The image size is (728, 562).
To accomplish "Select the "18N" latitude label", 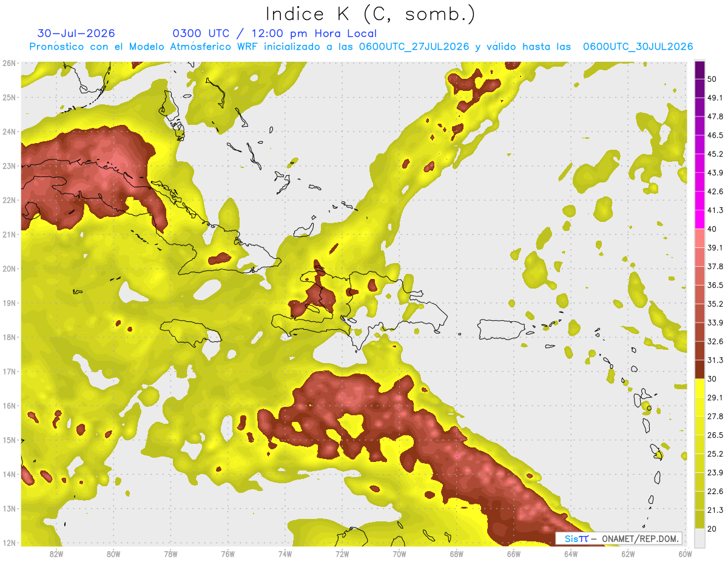I will pos(9,337).
